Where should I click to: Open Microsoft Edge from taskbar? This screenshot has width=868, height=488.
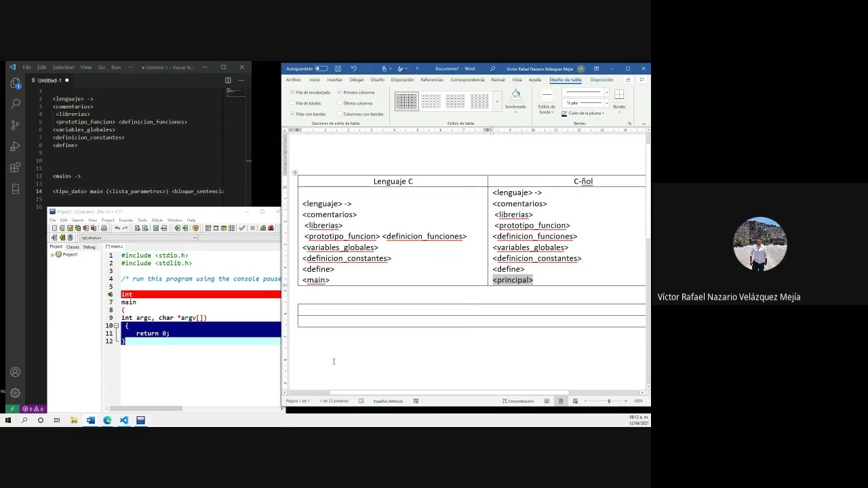pos(107,420)
